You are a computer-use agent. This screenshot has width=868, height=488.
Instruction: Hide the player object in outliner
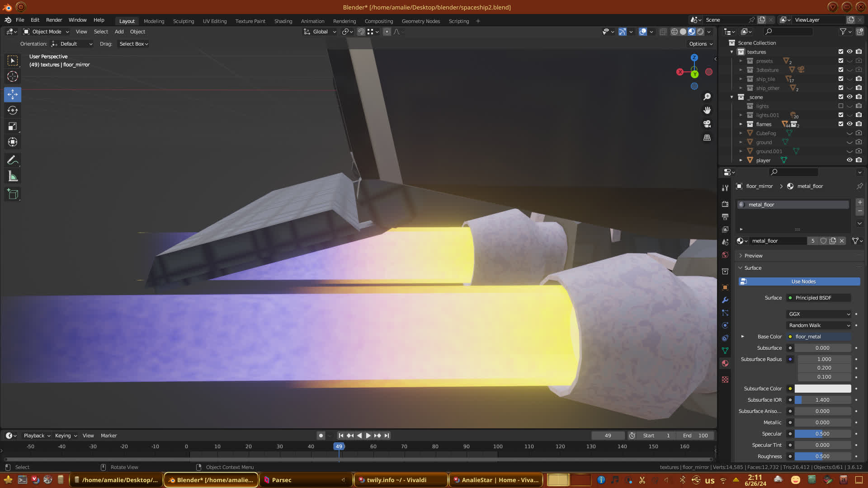click(849, 160)
